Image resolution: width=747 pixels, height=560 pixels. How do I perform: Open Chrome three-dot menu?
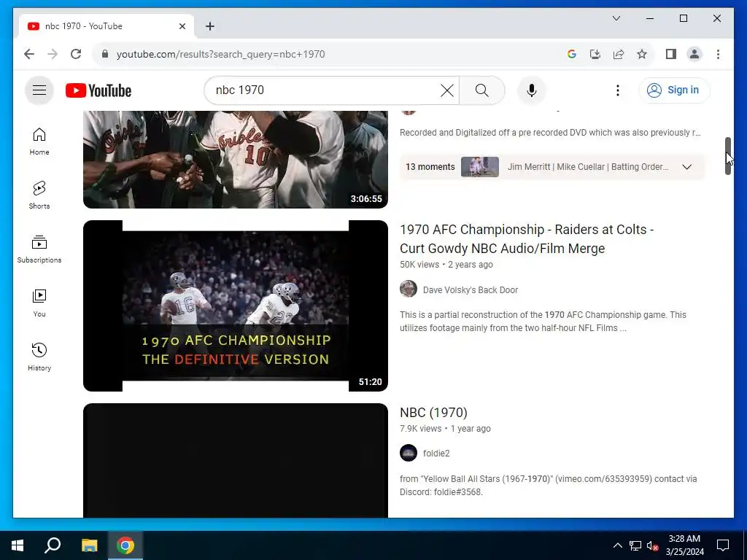(x=718, y=54)
